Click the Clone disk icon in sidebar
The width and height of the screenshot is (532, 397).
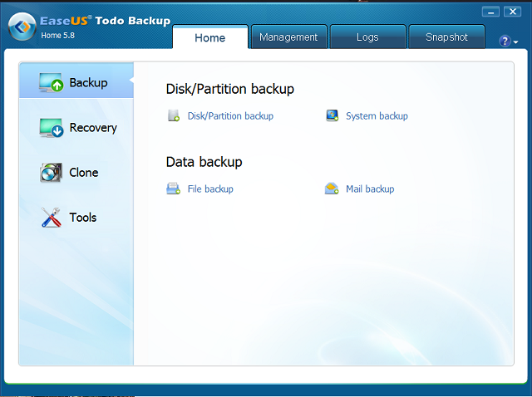(51, 173)
